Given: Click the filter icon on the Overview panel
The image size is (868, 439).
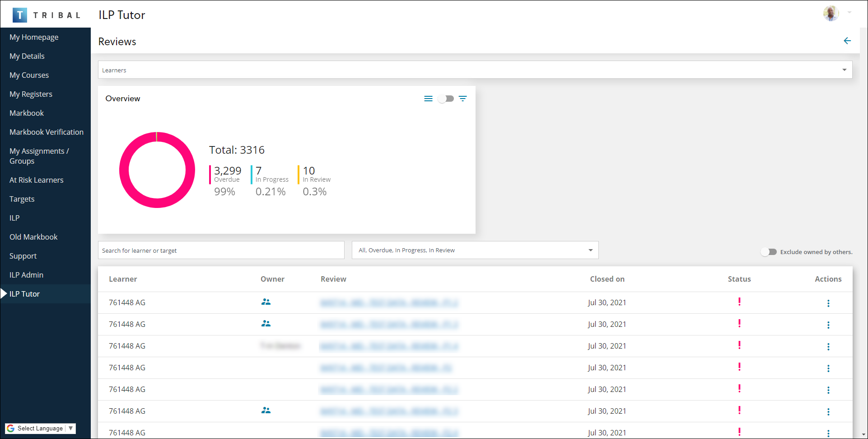Looking at the screenshot, I should click(463, 98).
